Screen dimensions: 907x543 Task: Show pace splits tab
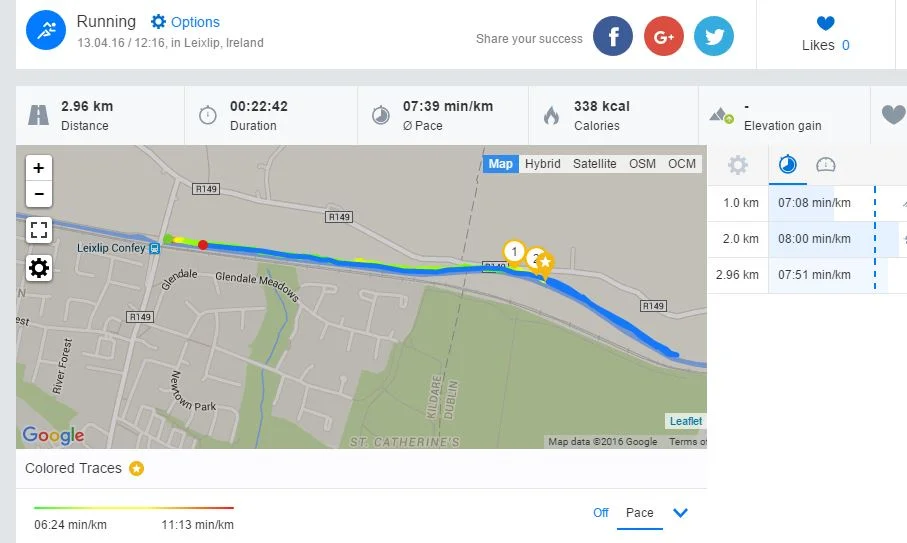point(787,165)
